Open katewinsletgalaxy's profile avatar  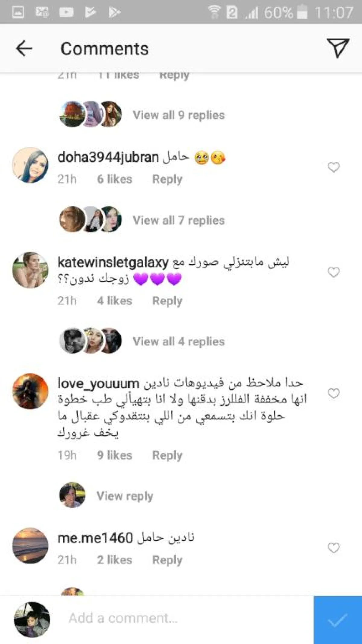click(30, 270)
